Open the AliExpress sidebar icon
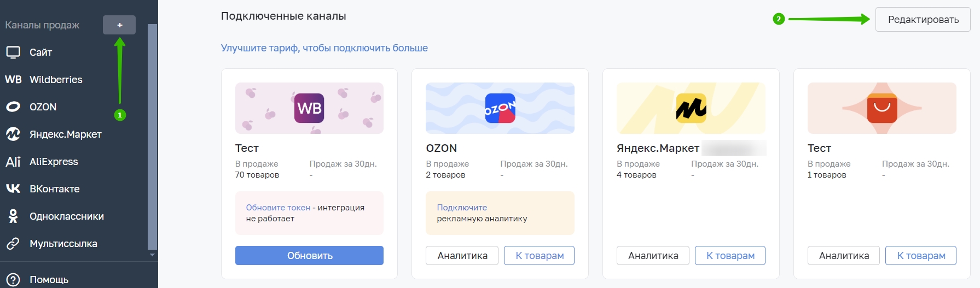 pyautogui.click(x=13, y=162)
